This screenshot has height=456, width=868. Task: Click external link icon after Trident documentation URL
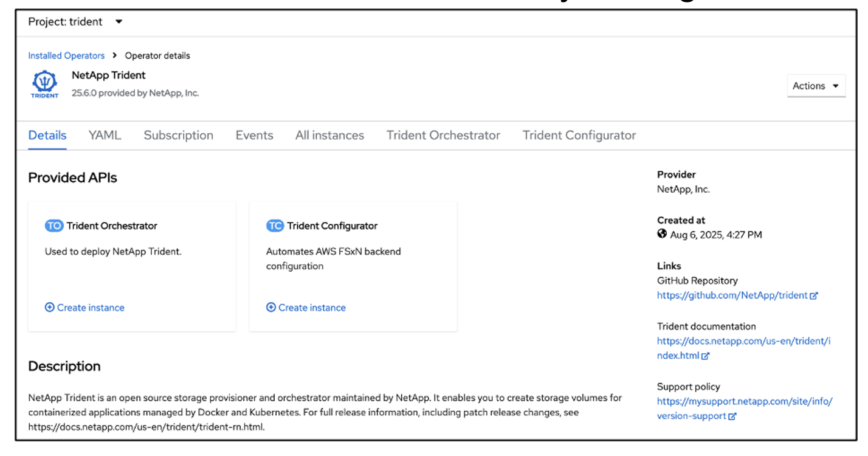coord(705,355)
